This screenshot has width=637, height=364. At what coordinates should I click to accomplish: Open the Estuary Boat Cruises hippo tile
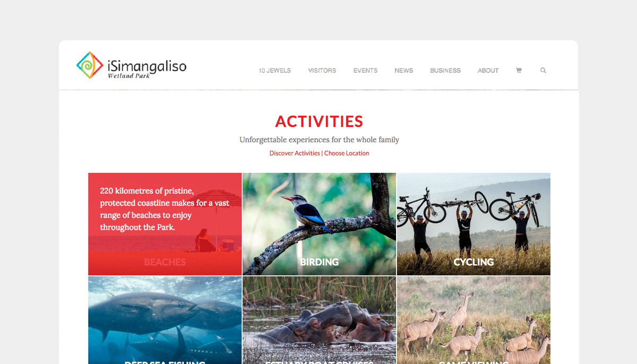pyautogui.click(x=320, y=320)
